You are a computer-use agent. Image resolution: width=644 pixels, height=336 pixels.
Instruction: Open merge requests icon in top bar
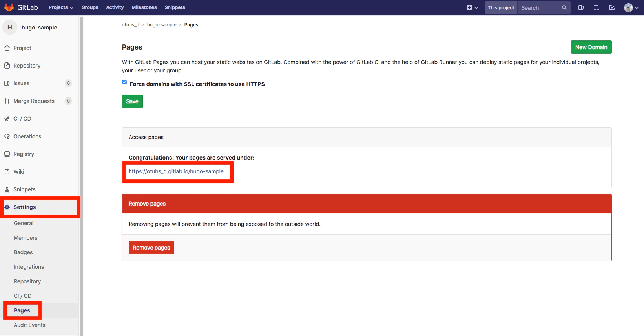[597, 7]
